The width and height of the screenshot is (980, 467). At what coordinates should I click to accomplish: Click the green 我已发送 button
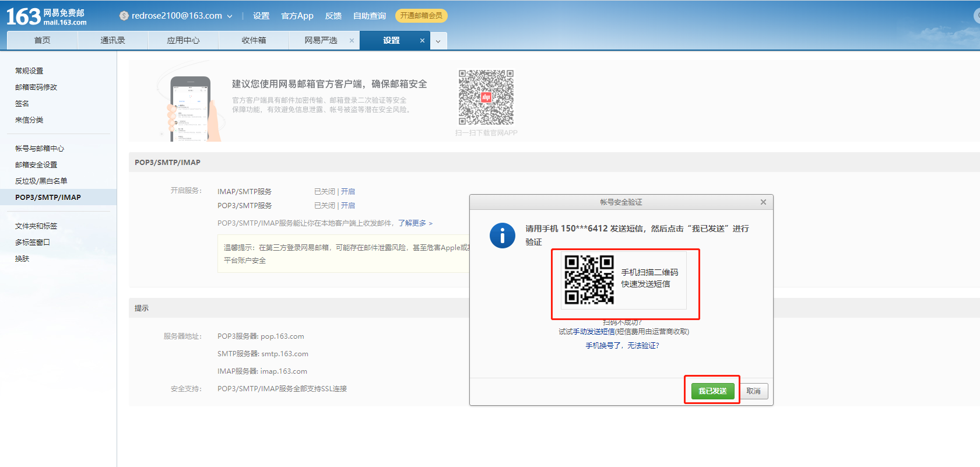click(712, 391)
